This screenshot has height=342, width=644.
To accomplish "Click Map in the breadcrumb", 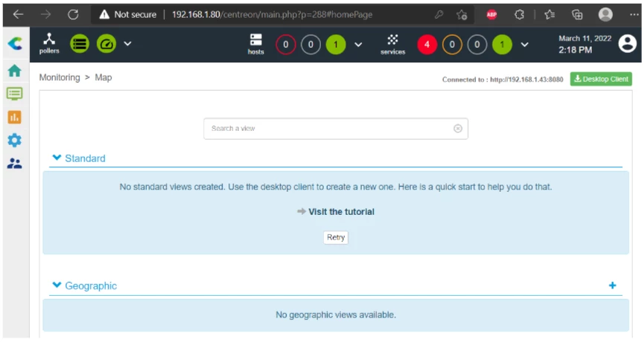I will pyautogui.click(x=103, y=77).
